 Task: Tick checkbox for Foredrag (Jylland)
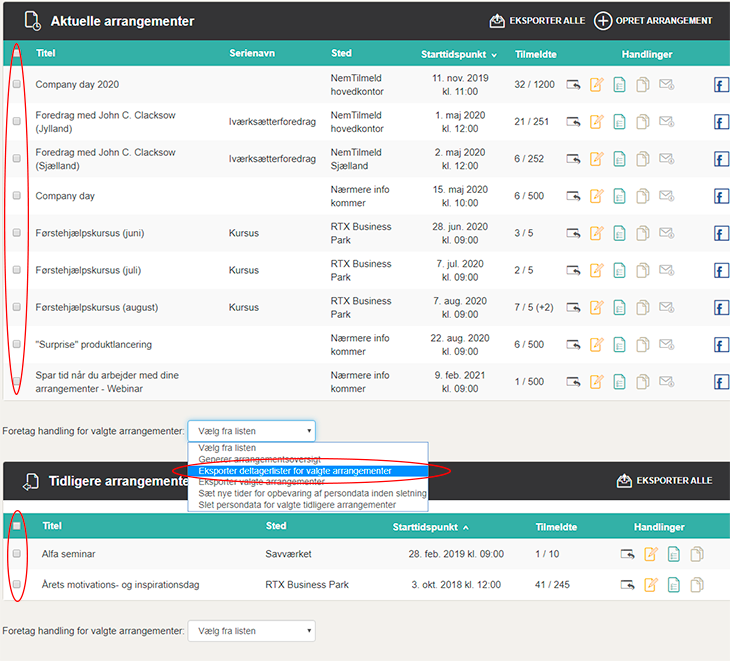pos(17,121)
